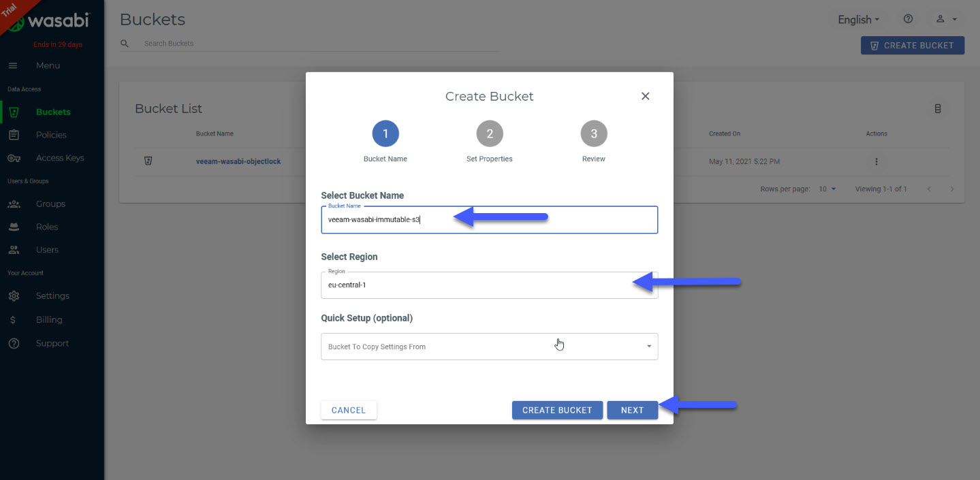980x480 pixels.
Task: Open the Region dropdown eu-central-1
Action: [x=489, y=285]
